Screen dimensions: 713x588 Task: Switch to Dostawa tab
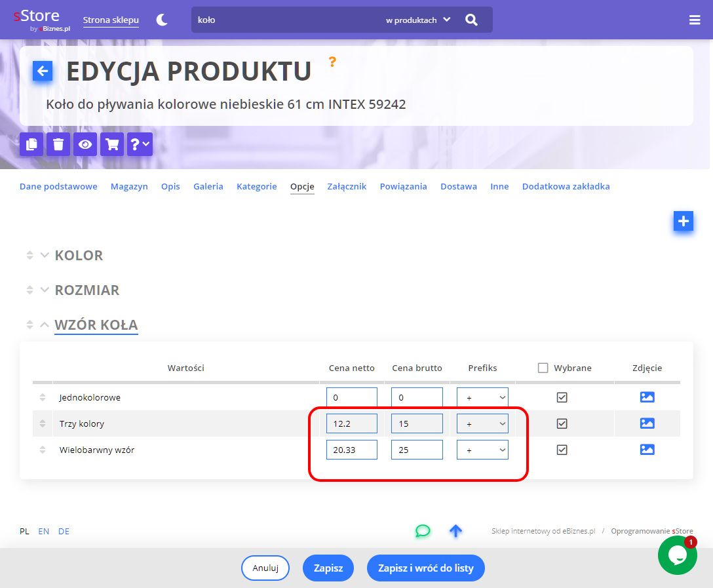(x=458, y=186)
